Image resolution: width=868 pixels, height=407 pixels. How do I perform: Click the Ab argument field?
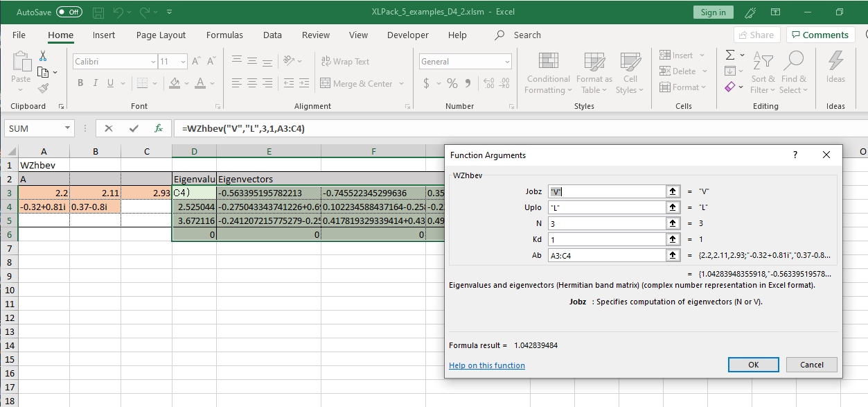tap(606, 255)
